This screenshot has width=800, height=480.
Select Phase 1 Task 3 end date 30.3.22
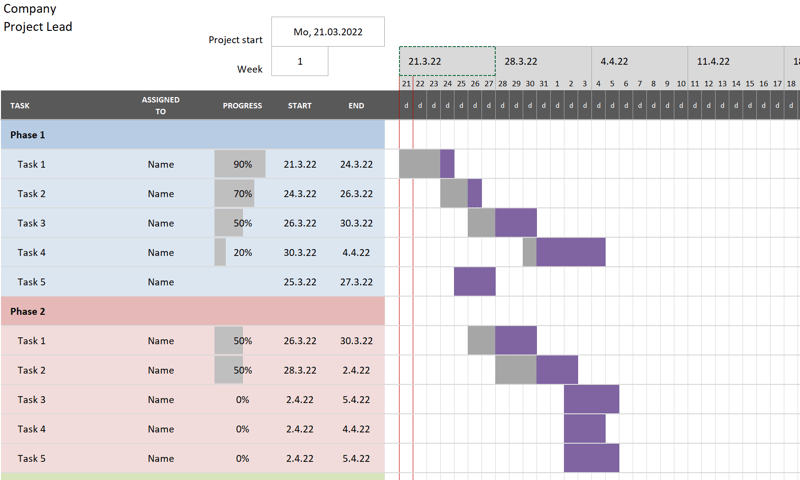[x=356, y=223]
